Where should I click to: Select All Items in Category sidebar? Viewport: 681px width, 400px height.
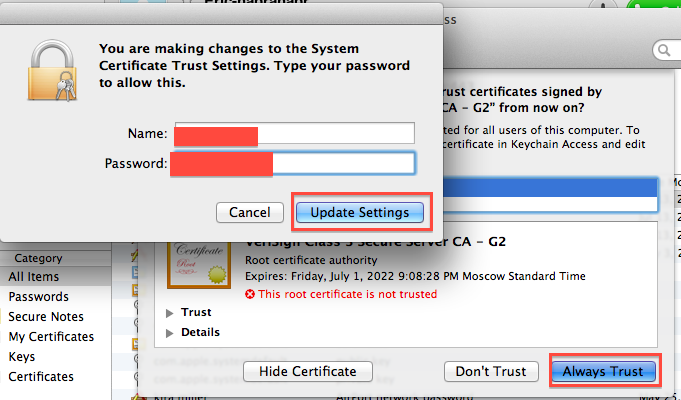(x=34, y=277)
